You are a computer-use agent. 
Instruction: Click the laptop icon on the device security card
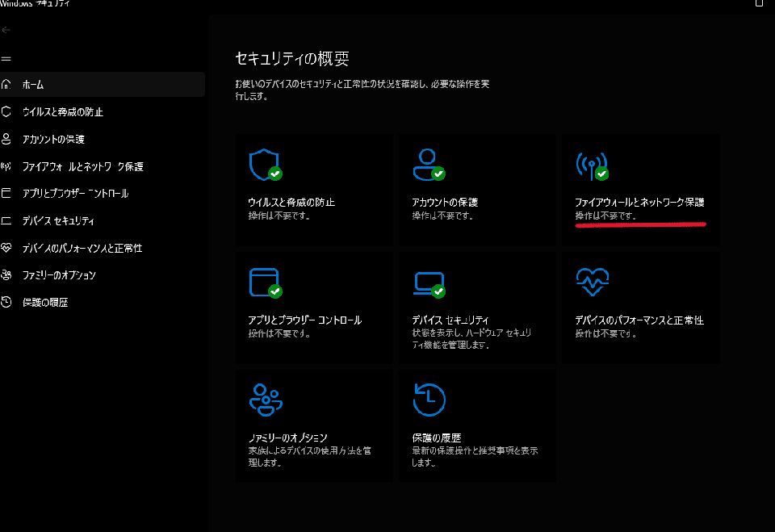click(x=429, y=284)
